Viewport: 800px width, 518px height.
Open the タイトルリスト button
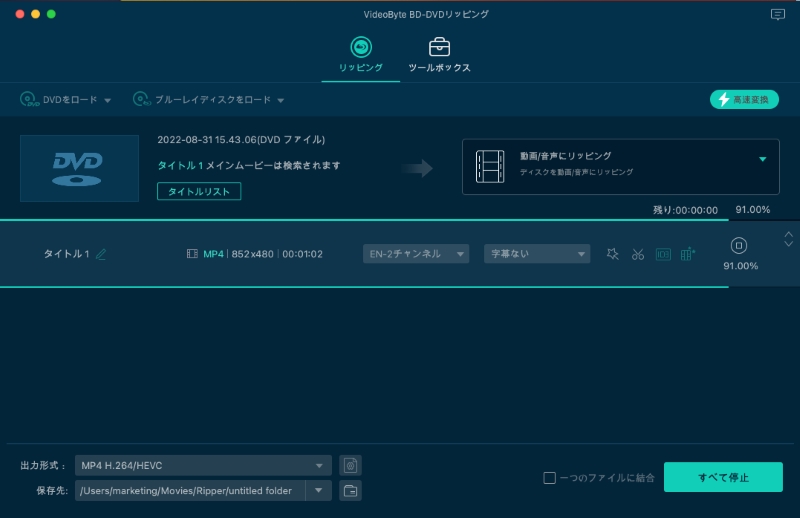[199, 191]
